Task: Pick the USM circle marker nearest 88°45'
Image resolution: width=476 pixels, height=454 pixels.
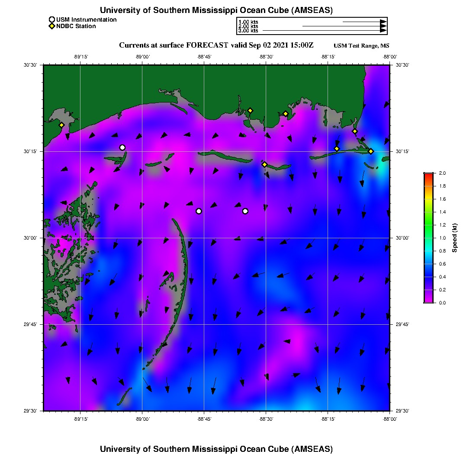Action: tap(199, 211)
